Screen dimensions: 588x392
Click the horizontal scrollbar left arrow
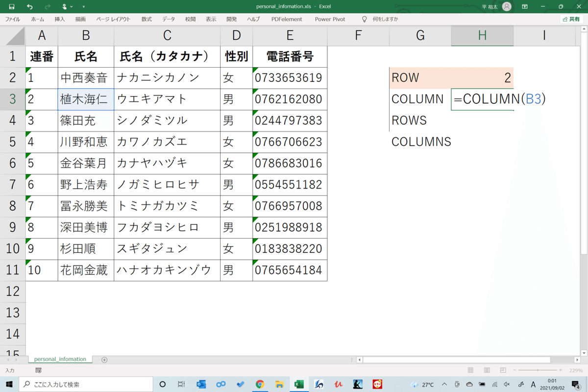(360, 360)
